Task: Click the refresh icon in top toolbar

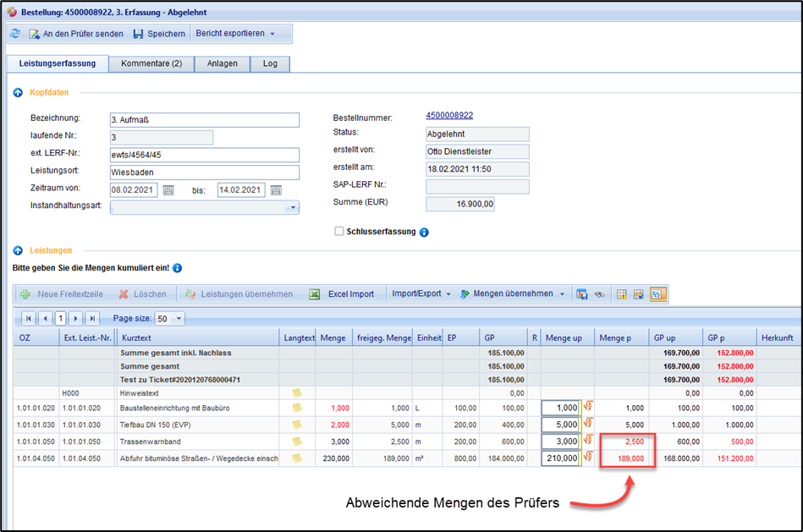Action: 14,34
